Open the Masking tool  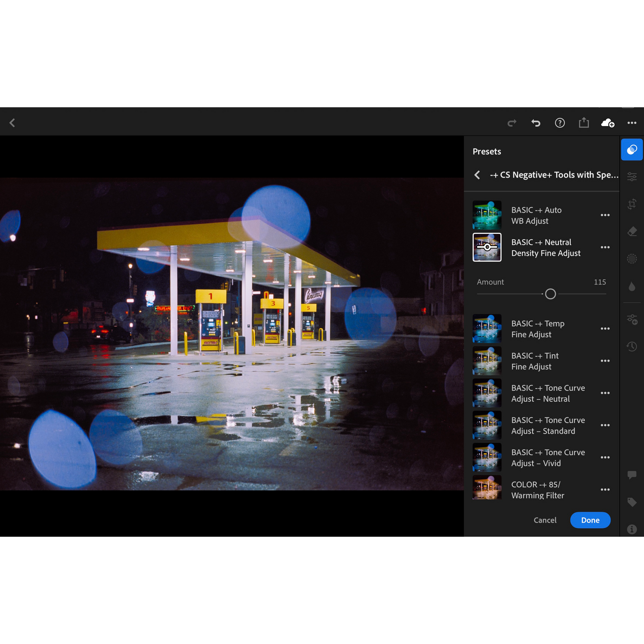(632, 259)
